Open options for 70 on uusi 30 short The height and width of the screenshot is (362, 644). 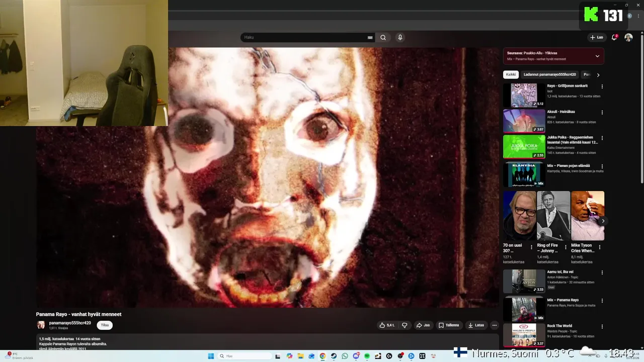coord(531,247)
